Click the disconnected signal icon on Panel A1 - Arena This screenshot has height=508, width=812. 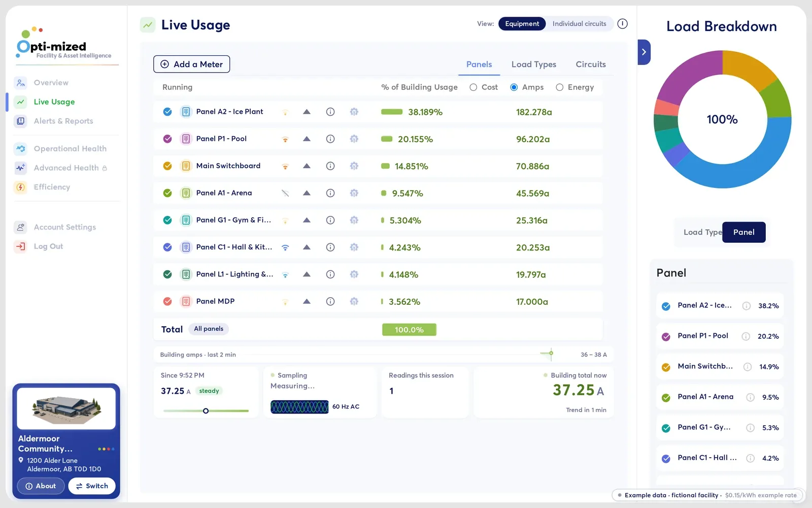click(x=285, y=193)
